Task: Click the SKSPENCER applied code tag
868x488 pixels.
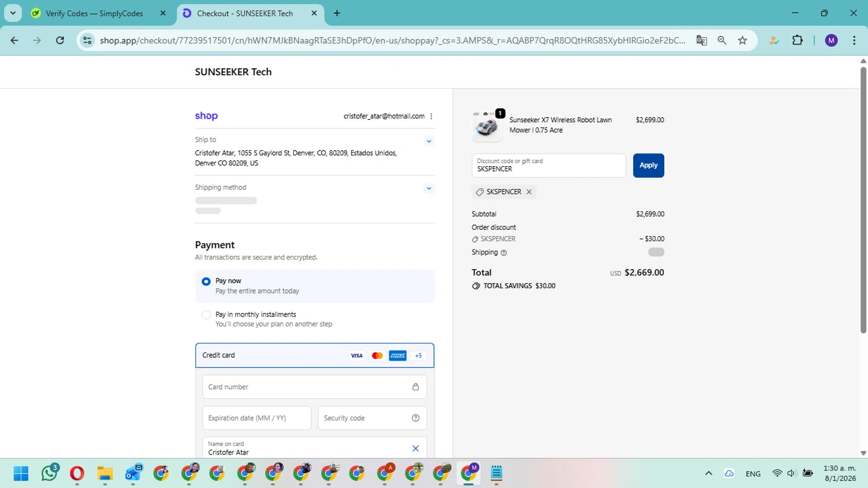Action: pyautogui.click(x=504, y=192)
